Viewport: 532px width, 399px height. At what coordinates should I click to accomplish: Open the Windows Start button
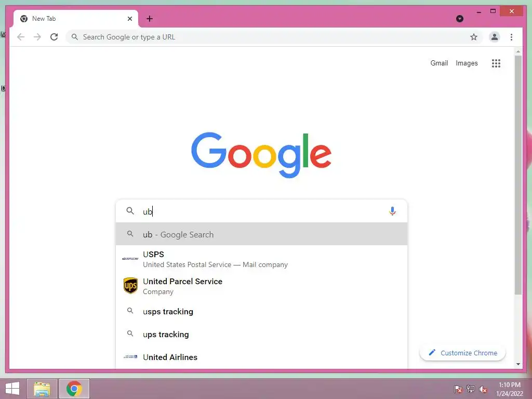12,389
